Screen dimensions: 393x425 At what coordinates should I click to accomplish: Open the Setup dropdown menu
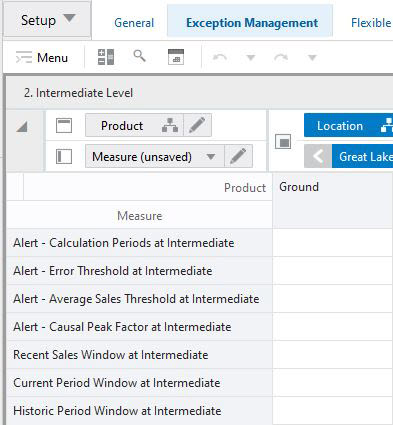[x=48, y=20]
